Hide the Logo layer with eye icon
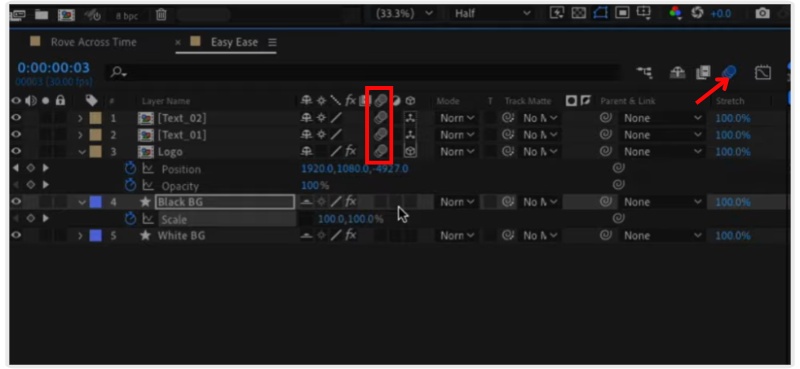Viewport: 800px width, 369px height. tap(16, 152)
